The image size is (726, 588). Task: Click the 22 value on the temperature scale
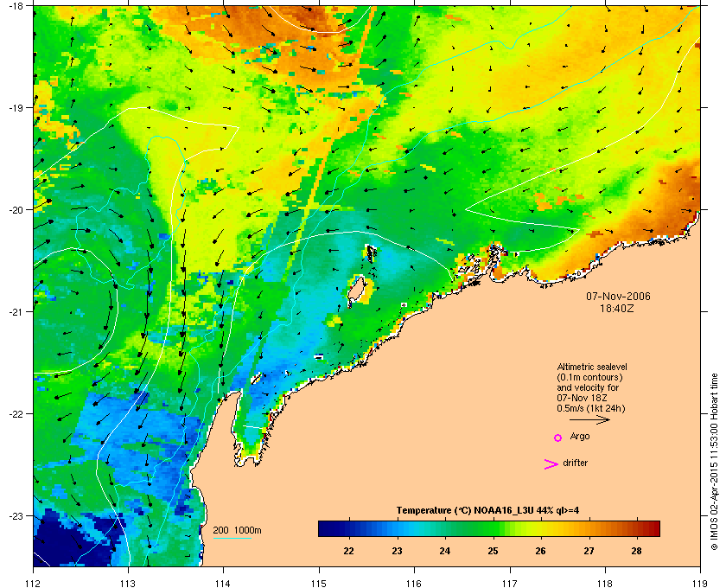coord(348,551)
